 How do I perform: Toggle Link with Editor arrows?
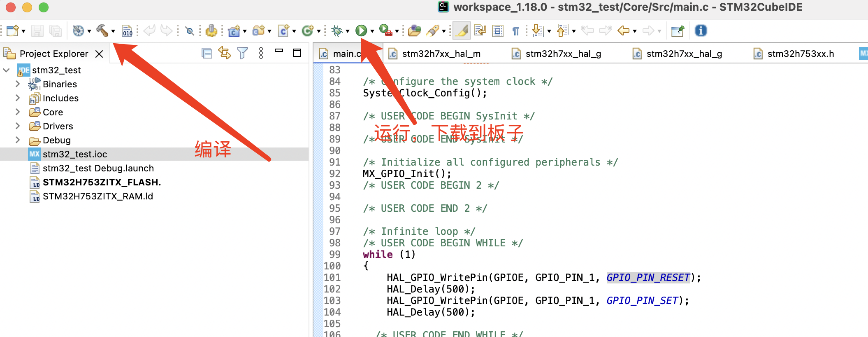(225, 53)
